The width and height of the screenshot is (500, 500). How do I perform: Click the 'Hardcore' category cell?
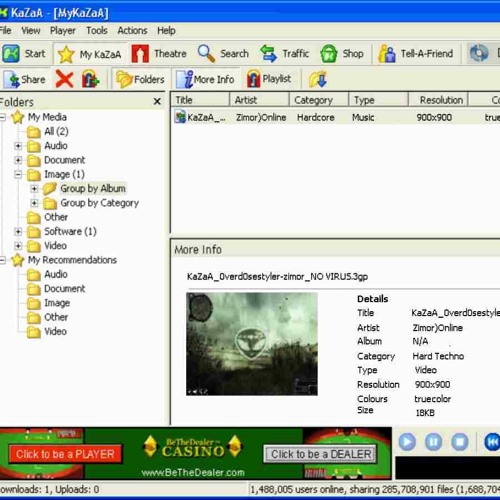pyautogui.click(x=316, y=117)
